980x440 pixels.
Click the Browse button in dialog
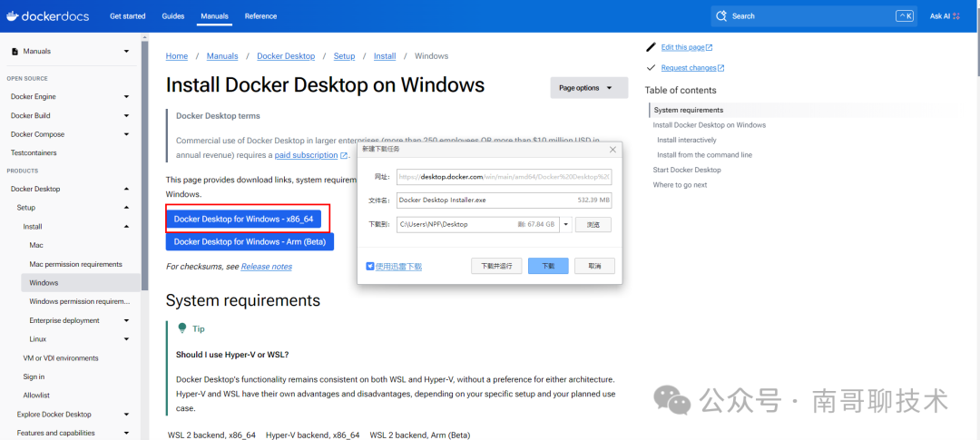point(593,224)
